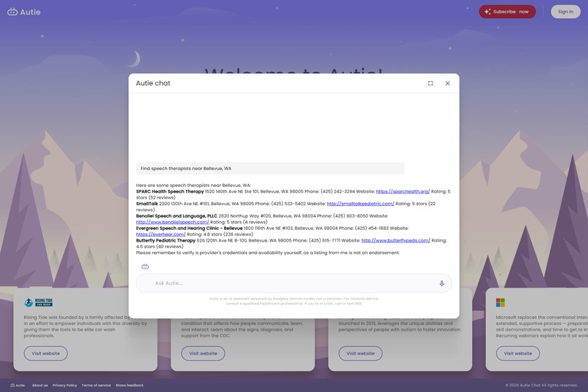Screen dimensions: 588x392
Task: Click Visit website on the Microsoft card
Action: [x=518, y=353]
